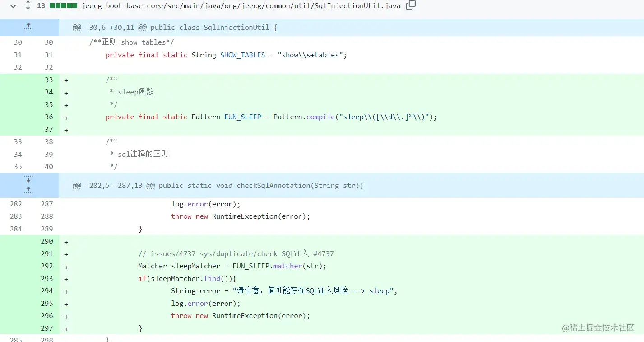Select new line number 36
644x342 pixels.
coord(49,117)
